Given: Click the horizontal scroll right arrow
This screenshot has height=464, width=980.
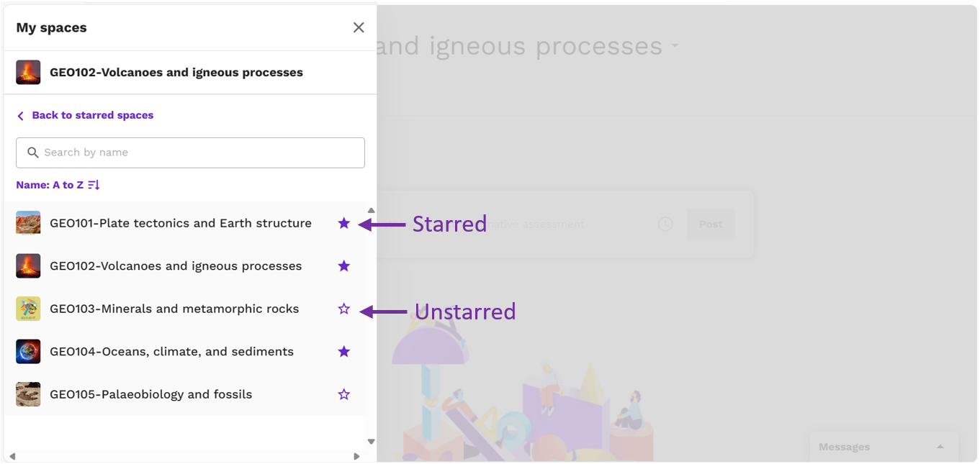Looking at the screenshot, I should [356, 456].
